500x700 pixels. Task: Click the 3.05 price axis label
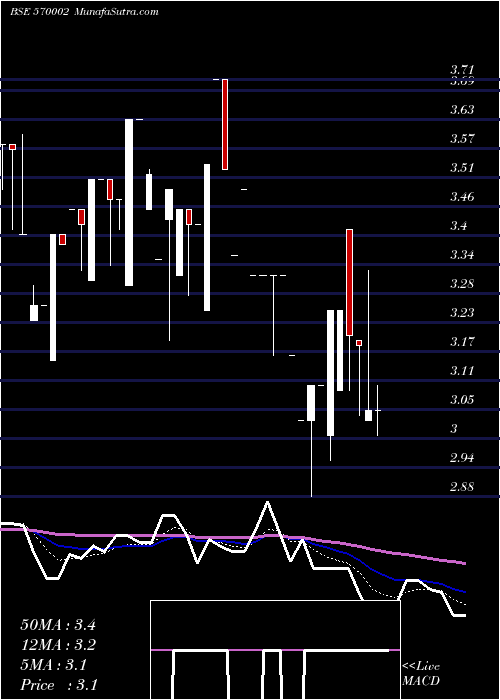coord(462,399)
